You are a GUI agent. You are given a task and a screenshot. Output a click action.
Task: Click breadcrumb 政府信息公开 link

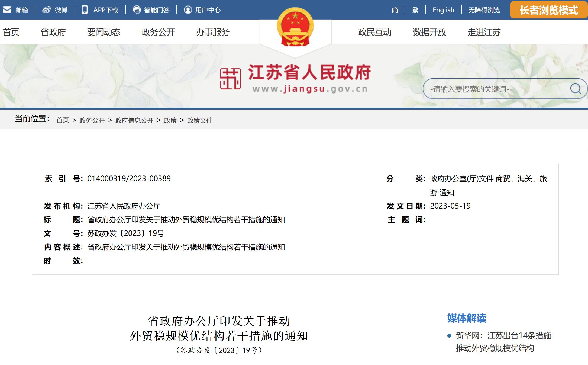pyautogui.click(x=134, y=120)
